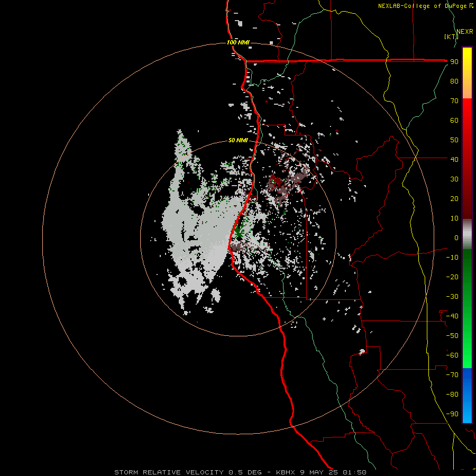Click the storm relative velocity footer caption
The image size is (476, 476).
click(x=240, y=472)
